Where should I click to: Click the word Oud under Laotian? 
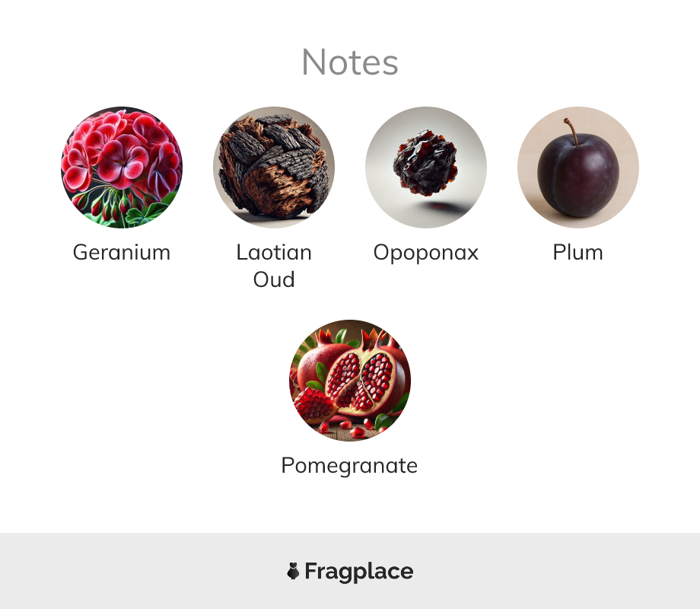pos(274,279)
